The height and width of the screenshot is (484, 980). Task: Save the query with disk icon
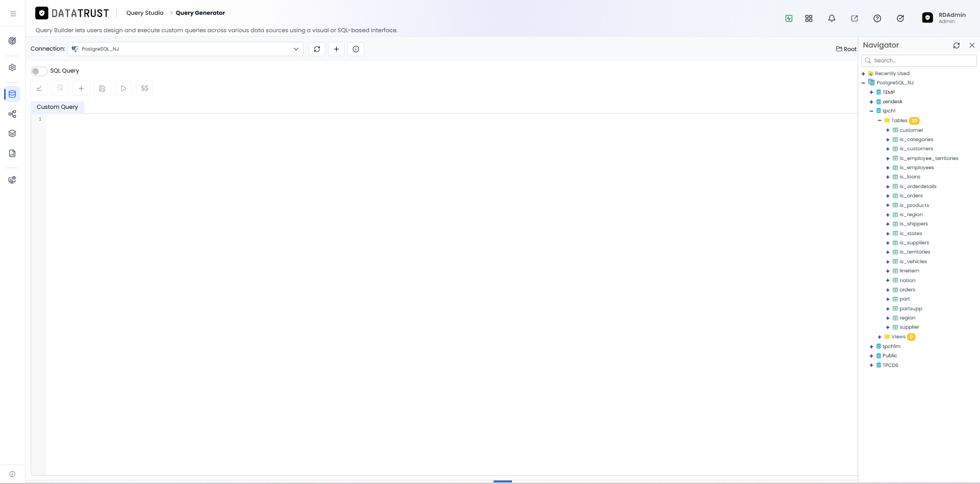[102, 88]
